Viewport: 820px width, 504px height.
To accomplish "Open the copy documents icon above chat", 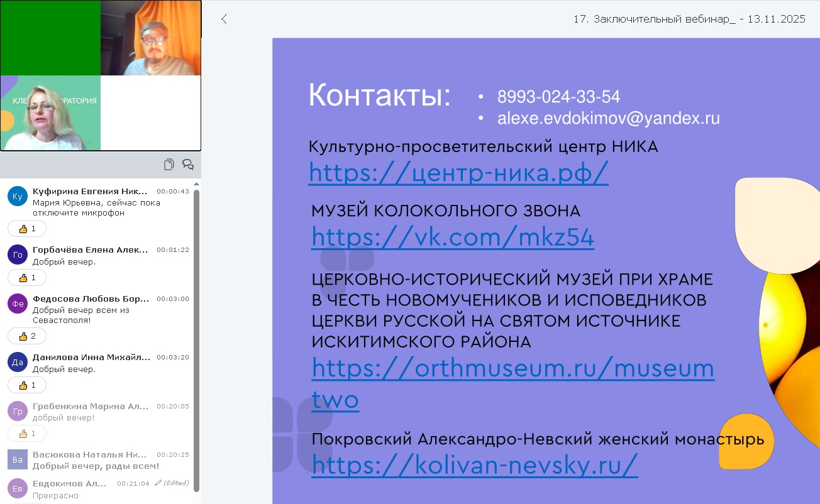I will click(x=169, y=165).
